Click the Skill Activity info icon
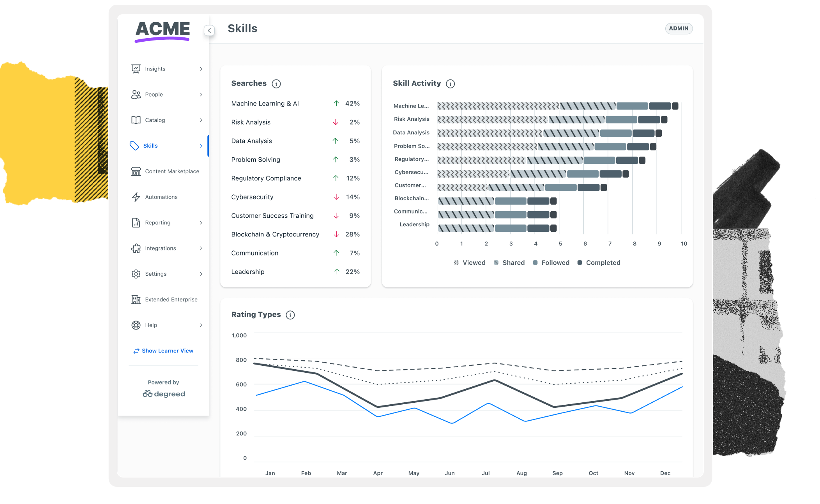The image size is (820, 504). (x=450, y=84)
